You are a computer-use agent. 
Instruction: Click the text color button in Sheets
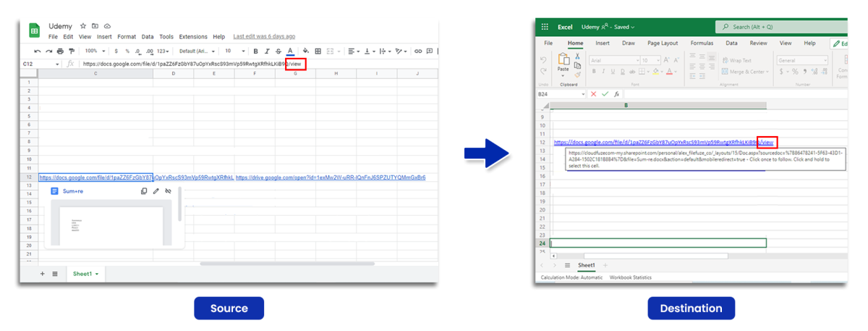(290, 51)
